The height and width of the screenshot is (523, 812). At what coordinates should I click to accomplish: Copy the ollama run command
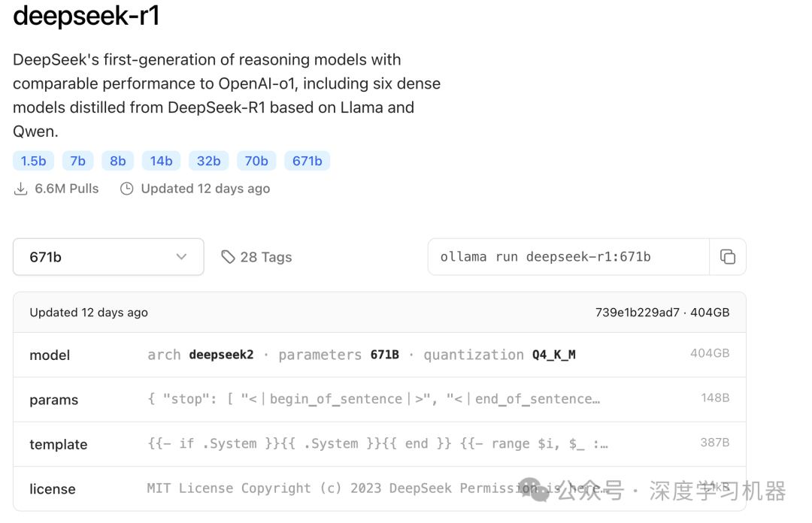point(727,257)
